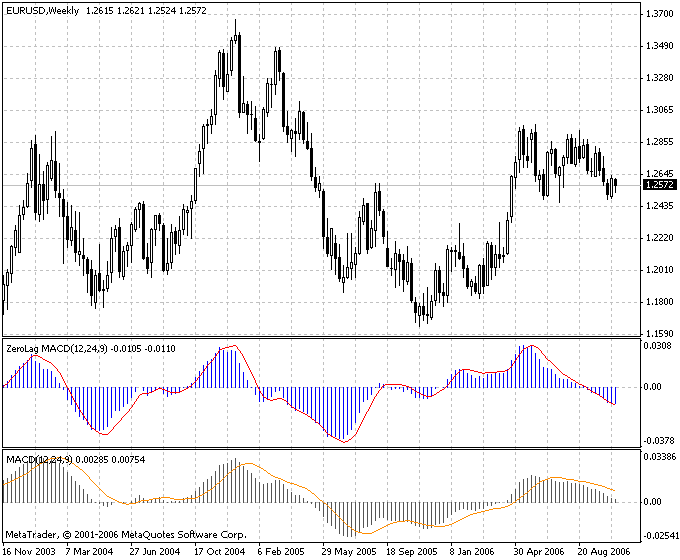Click the 17 Oct 2004 date label
Screen dimensions: 680x560
click(x=219, y=551)
